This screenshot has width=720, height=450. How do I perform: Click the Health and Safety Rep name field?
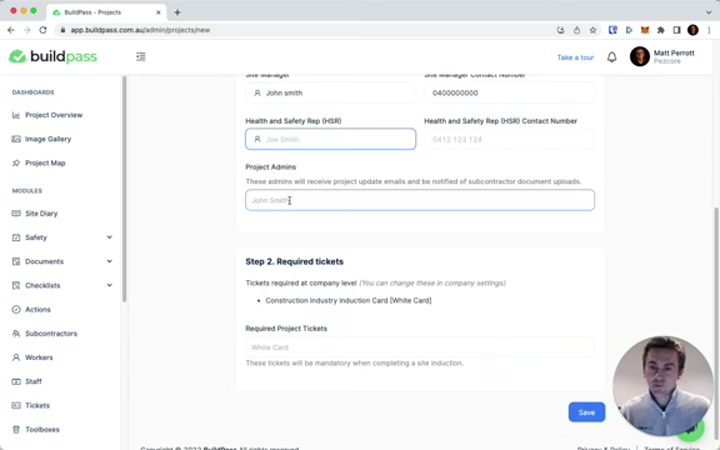(x=331, y=139)
